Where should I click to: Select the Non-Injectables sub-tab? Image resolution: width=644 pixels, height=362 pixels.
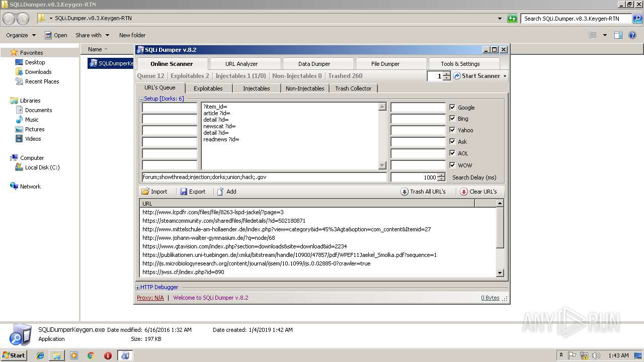[305, 88]
